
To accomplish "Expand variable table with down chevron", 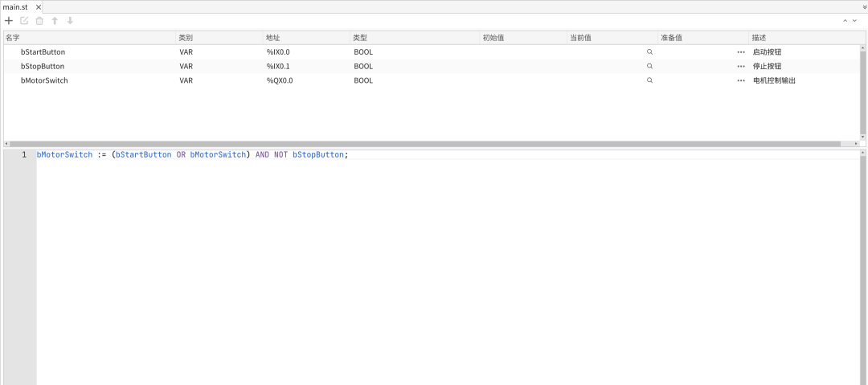I will click(x=854, y=21).
